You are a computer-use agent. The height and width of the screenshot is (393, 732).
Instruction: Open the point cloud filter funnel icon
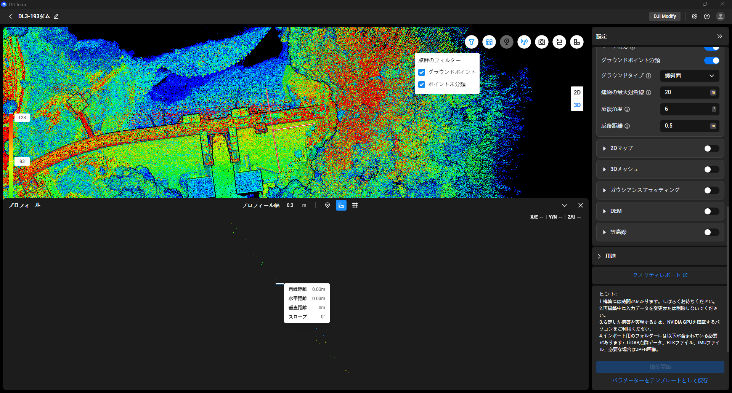472,42
